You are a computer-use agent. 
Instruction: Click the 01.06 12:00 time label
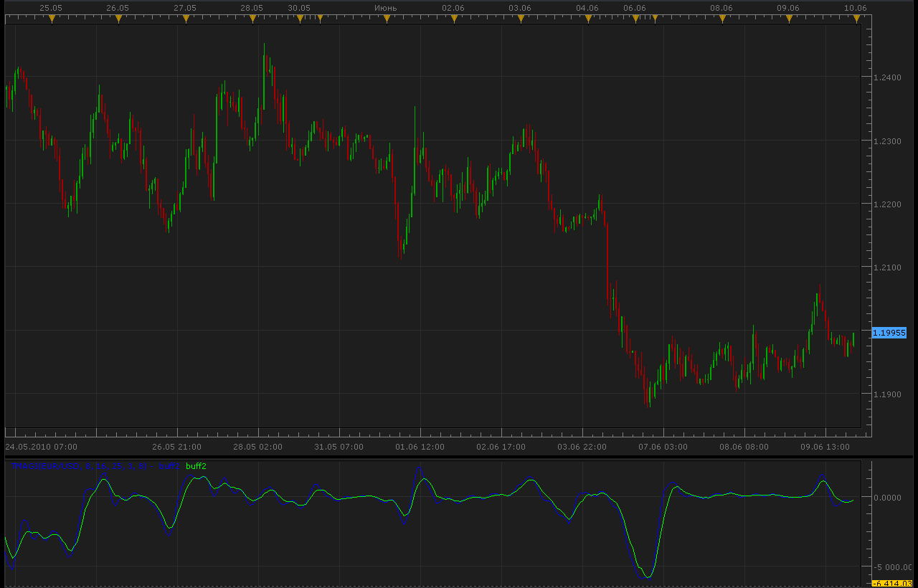[x=420, y=447]
